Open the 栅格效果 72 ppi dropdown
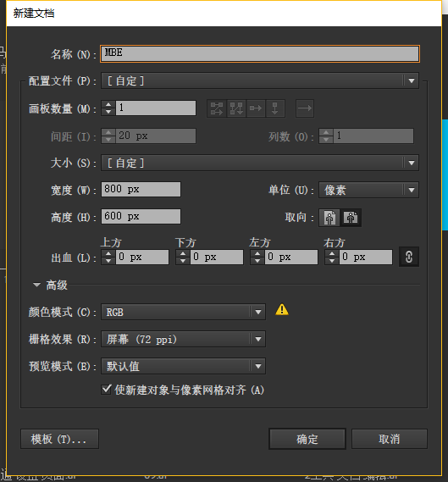The height and width of the screenshot is (482, 448). (x=183, y=339)
